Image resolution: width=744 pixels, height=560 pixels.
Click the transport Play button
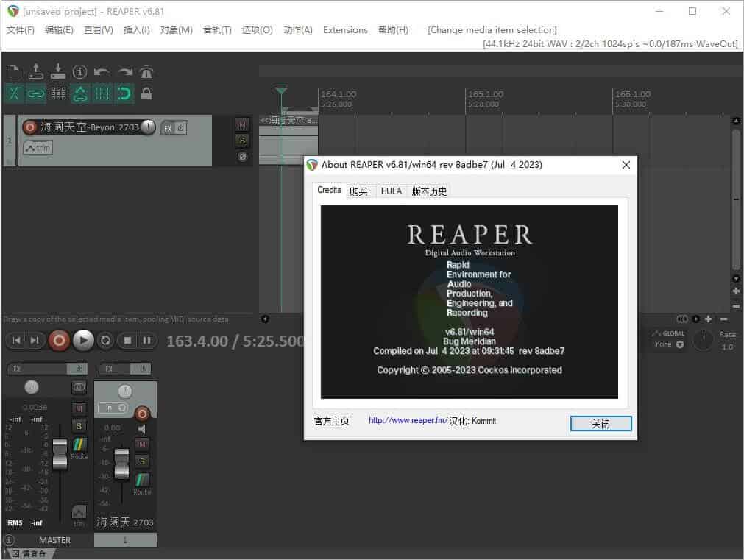click(x=83, y=340)
